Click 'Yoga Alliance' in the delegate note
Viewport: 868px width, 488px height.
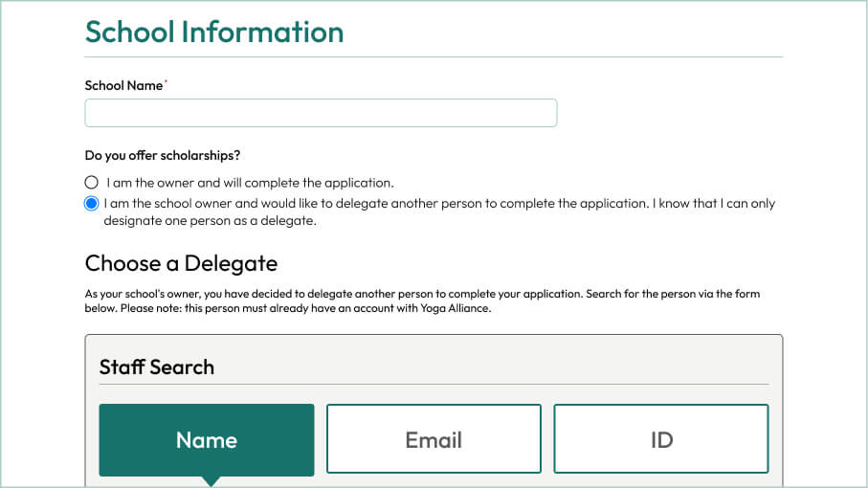pos(456,308)
